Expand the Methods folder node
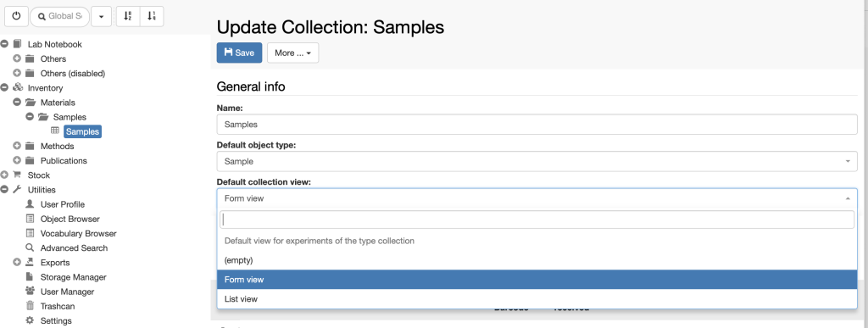The height and width of the screenshot is (328, 868). 17,146
